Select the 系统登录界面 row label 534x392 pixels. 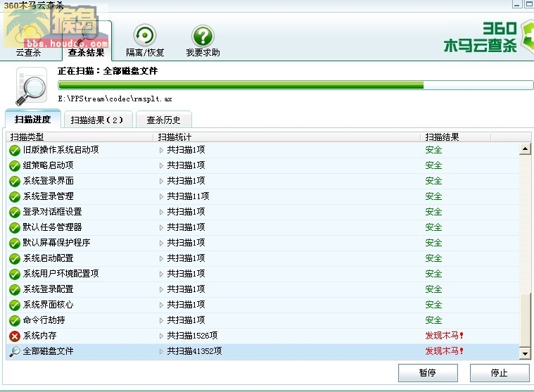[x=49, y=181]
